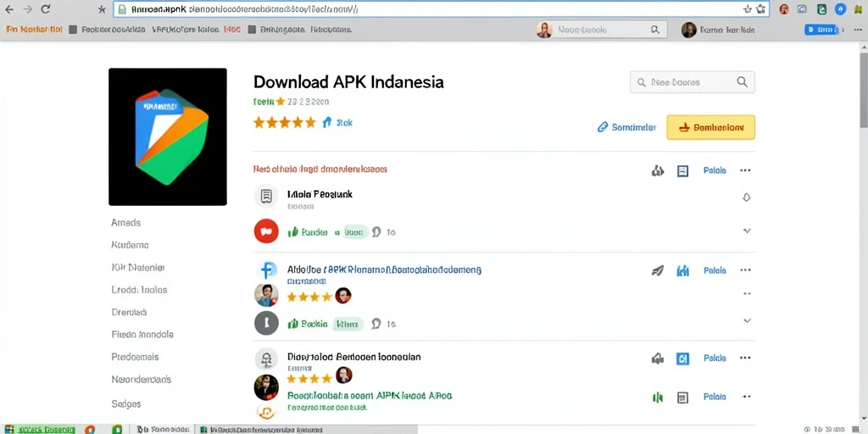This screenshot has height=434, width=868.
Task: Click the page search box near the title
Action: (693, 82)
